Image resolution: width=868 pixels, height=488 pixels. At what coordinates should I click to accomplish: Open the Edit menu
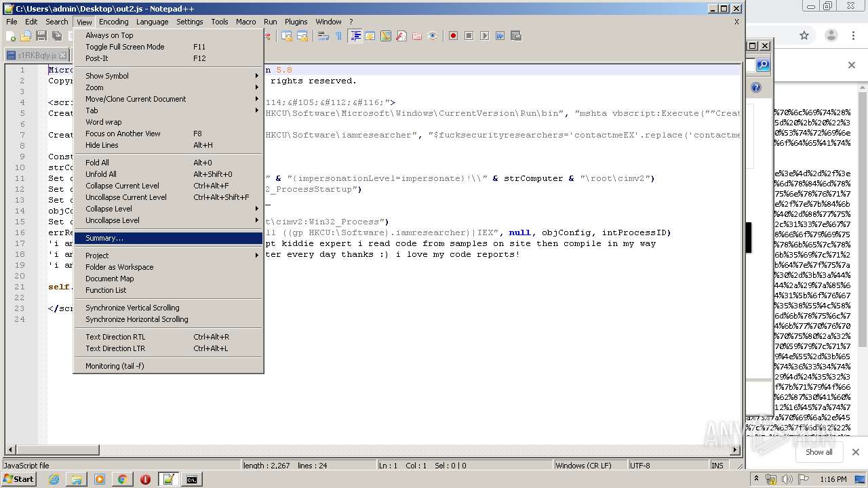31,22
